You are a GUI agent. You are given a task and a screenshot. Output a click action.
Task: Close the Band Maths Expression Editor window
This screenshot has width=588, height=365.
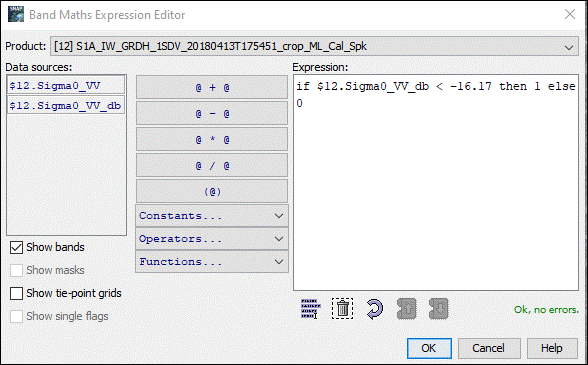coord(570,14)
